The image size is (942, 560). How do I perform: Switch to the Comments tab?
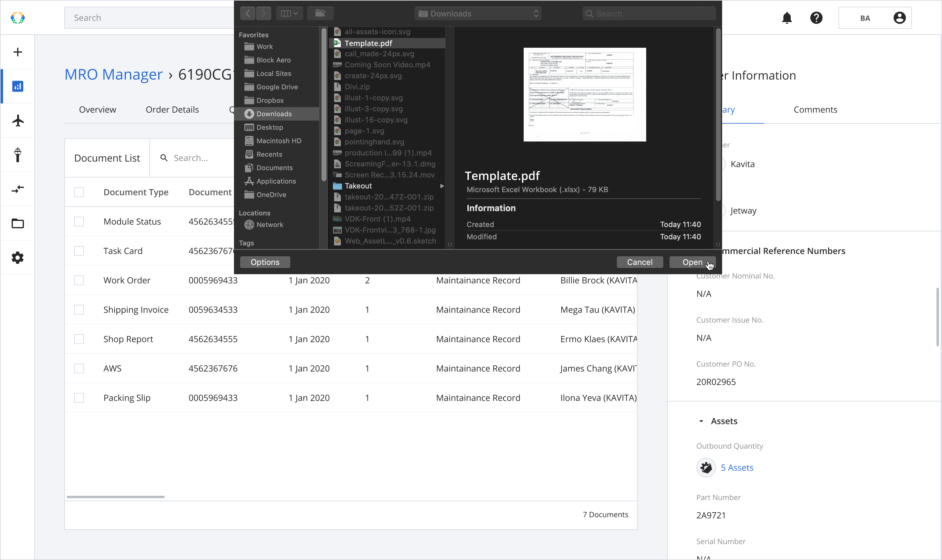(815, 110)
